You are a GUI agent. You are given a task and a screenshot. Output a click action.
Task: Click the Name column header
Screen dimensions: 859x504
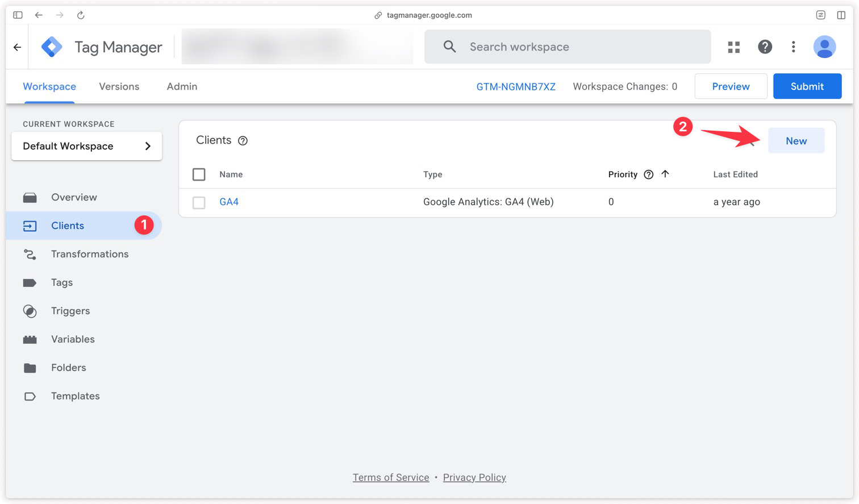231,174
